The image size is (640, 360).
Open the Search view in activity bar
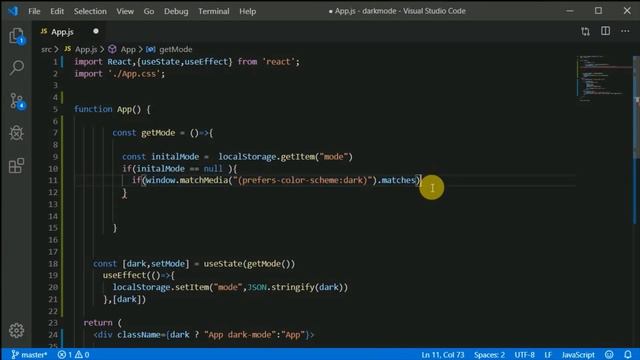coord(16,67)
